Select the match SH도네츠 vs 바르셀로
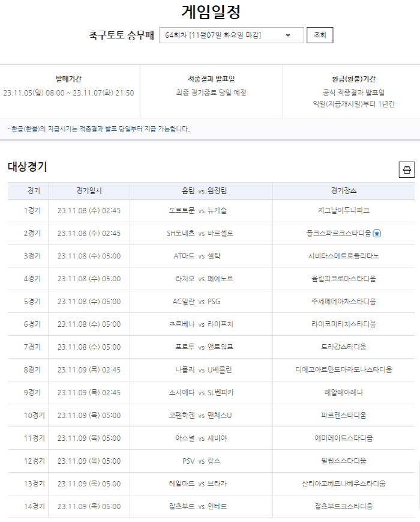Image resolution: width=420 pixels, height=522 pixels. coord(200,234)
